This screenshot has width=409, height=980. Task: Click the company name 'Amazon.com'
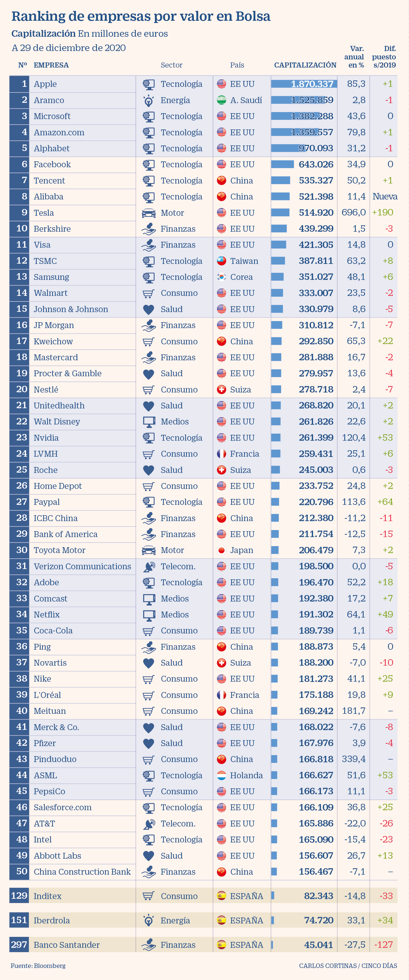coord(59,133)
